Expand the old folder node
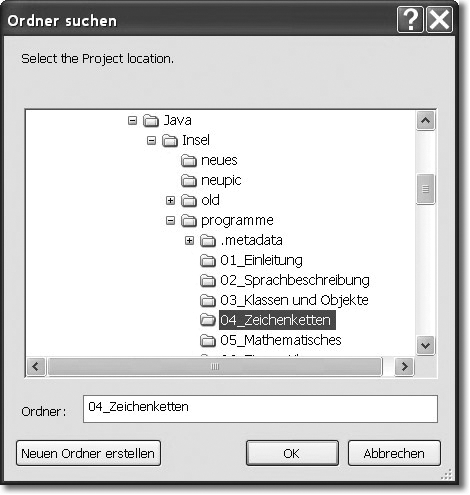This screenshot has width=470, height=495. pos(170,200)
